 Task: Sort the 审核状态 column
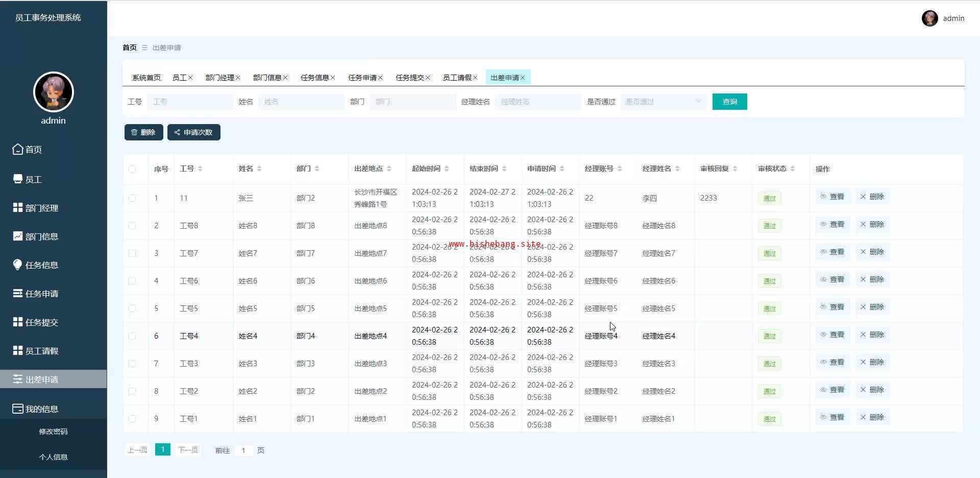tap(792, 169)
